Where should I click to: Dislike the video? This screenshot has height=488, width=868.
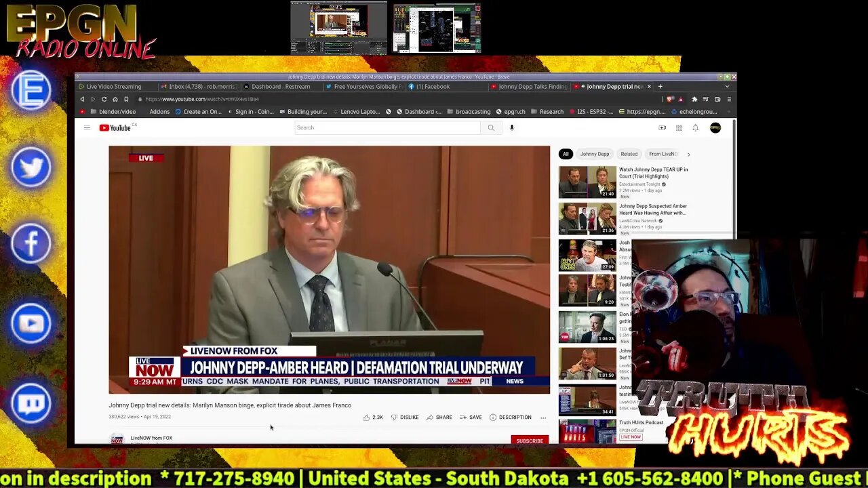[405, 418]
